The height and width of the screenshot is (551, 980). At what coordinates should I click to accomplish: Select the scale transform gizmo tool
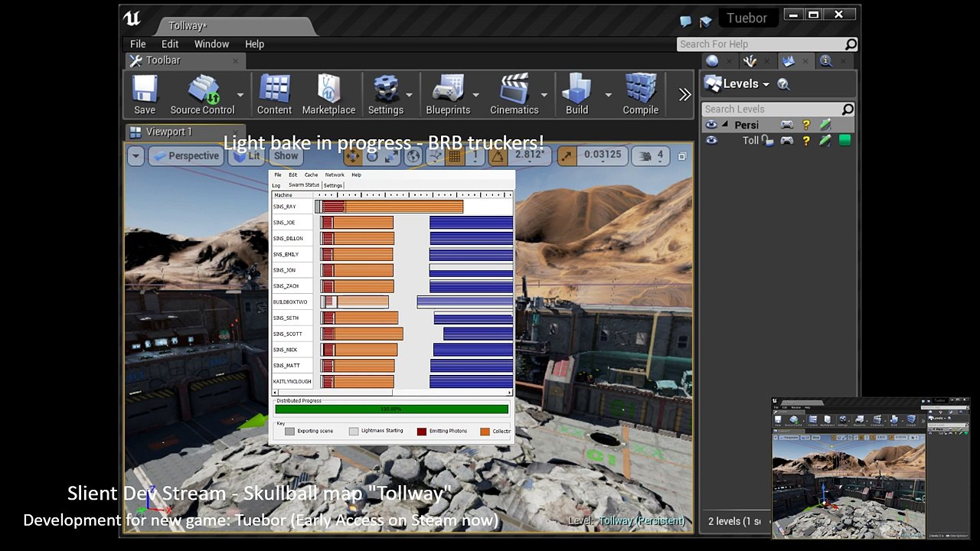tap(392, 156)
